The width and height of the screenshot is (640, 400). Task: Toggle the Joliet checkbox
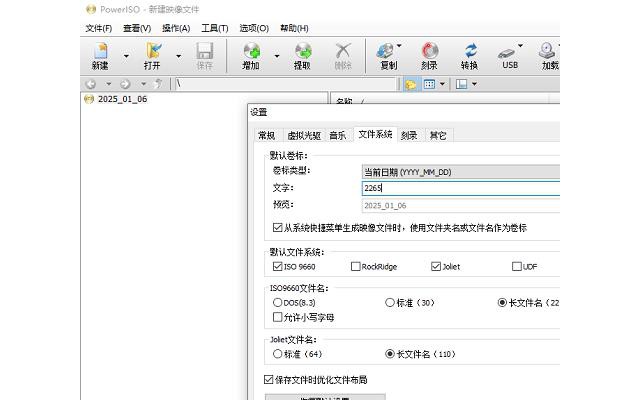click(x=436, y=267)
